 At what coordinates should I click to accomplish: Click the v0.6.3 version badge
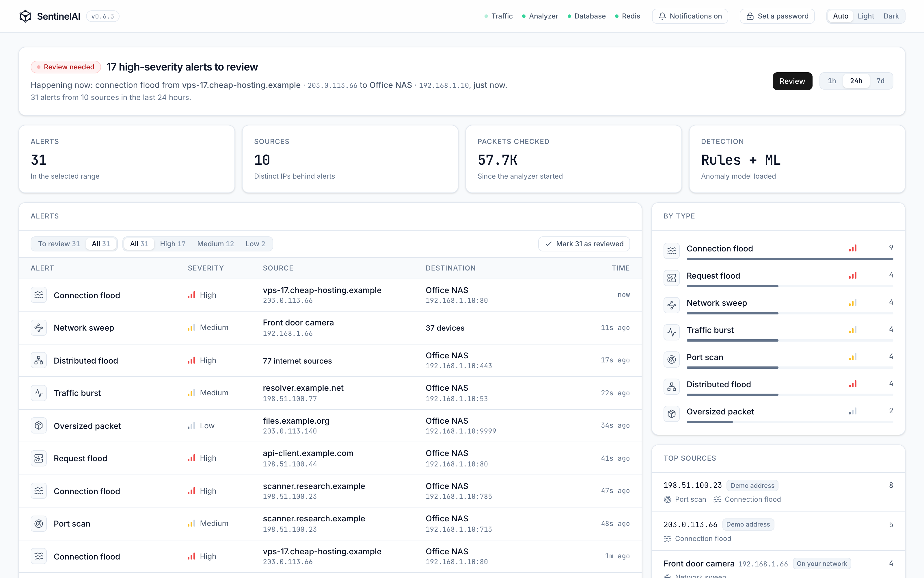point(103,16)
